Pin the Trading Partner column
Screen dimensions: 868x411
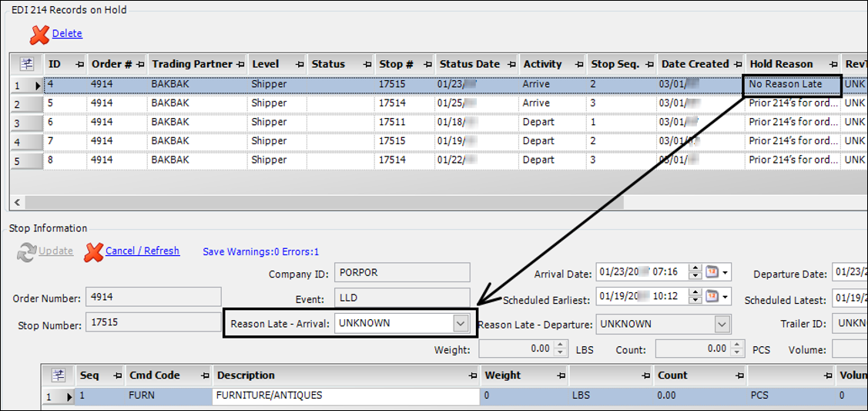pyautogui.click(x=240, y=64)
